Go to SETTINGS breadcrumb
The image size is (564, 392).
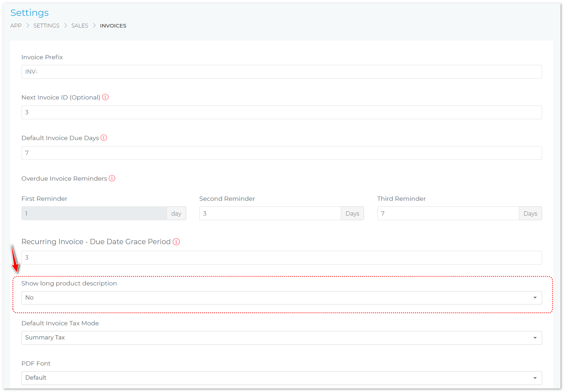pyautogui.click(x=47, y=26)
